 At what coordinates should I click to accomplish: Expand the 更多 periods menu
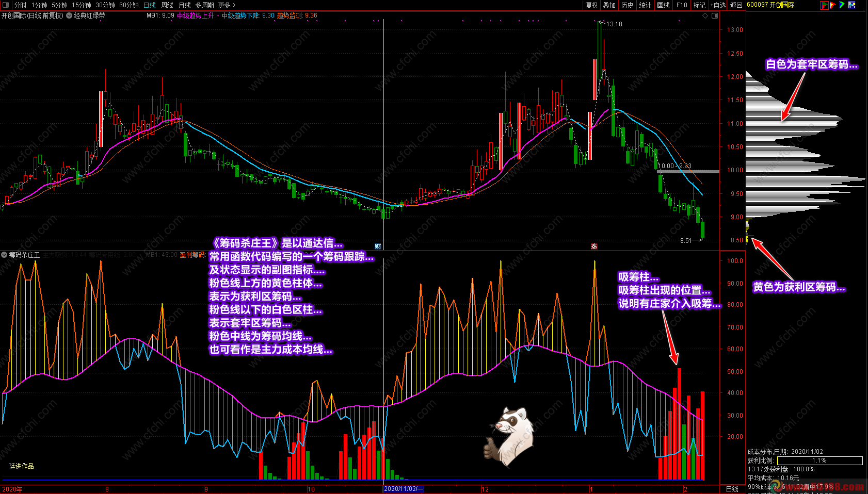pyautogui.click(x=226, y=5)
